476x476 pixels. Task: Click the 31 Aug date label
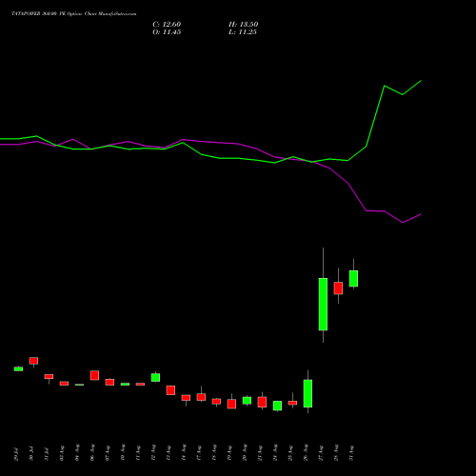pos(351,453)
